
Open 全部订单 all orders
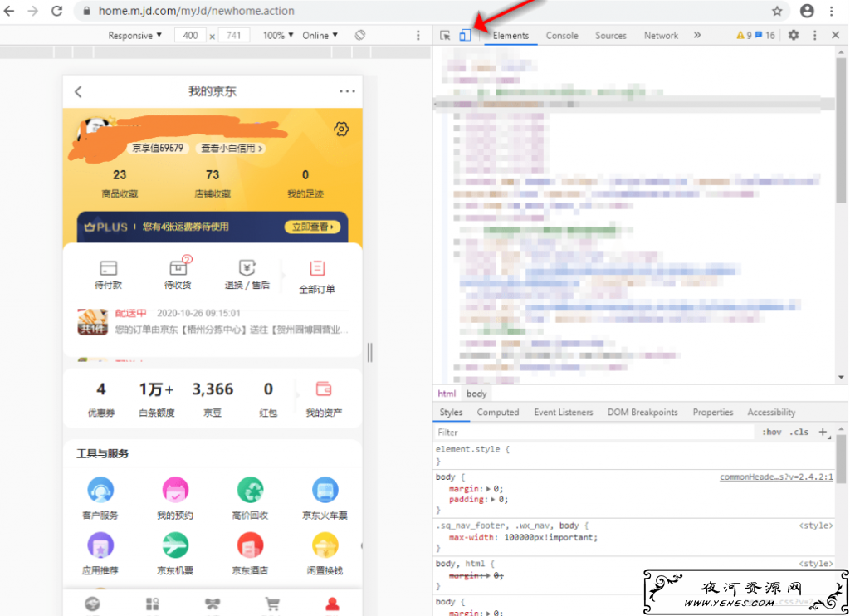pyautogui.click(x=317, y=276)
